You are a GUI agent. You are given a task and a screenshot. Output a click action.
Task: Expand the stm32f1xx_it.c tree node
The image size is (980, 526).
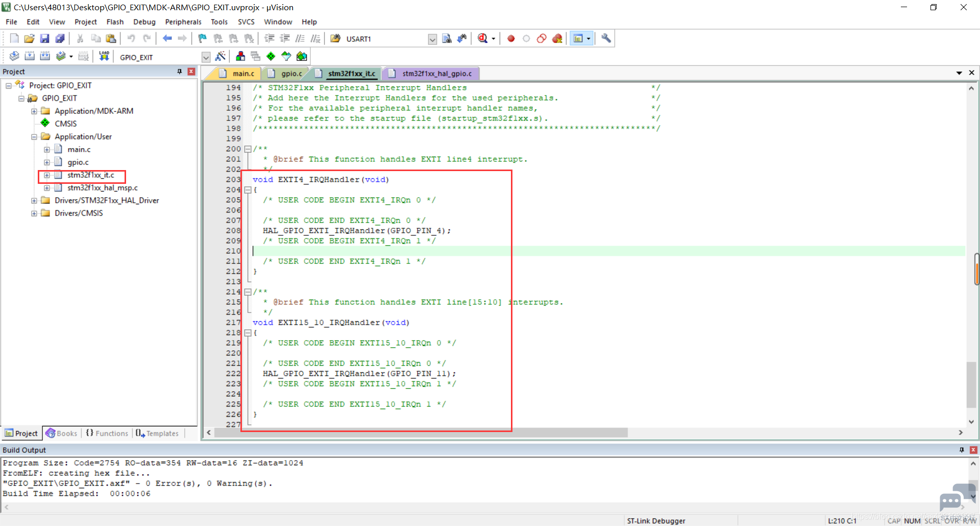pos(46,175)
